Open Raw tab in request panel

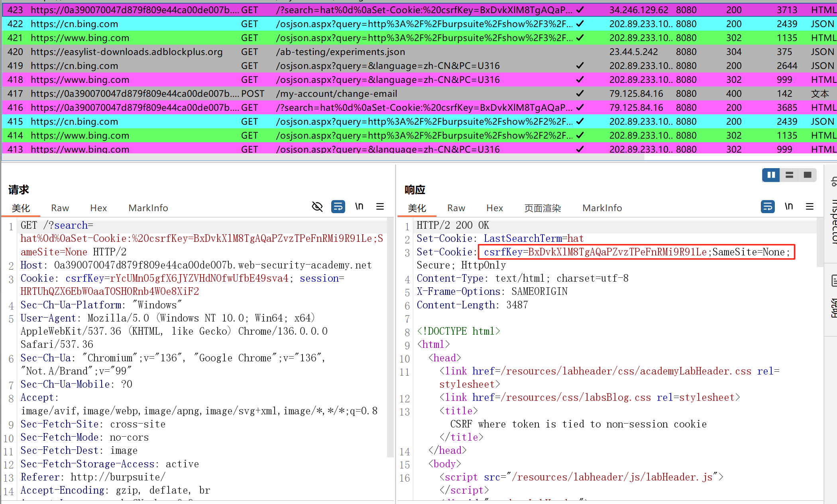tap(60, 208)
